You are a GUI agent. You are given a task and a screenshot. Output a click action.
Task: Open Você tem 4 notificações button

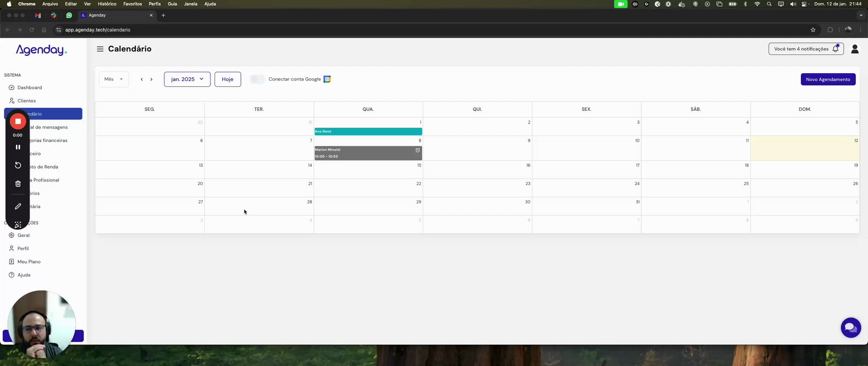point(806,49)
